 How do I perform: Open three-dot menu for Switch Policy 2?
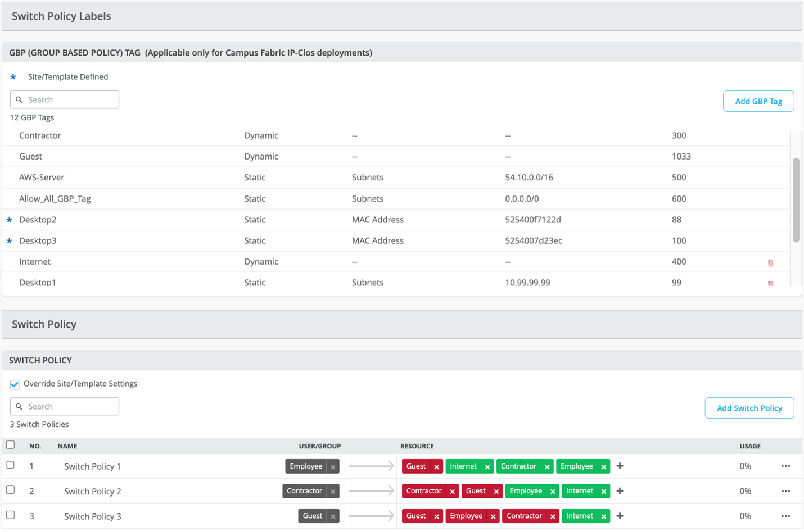tap(785, 491)
